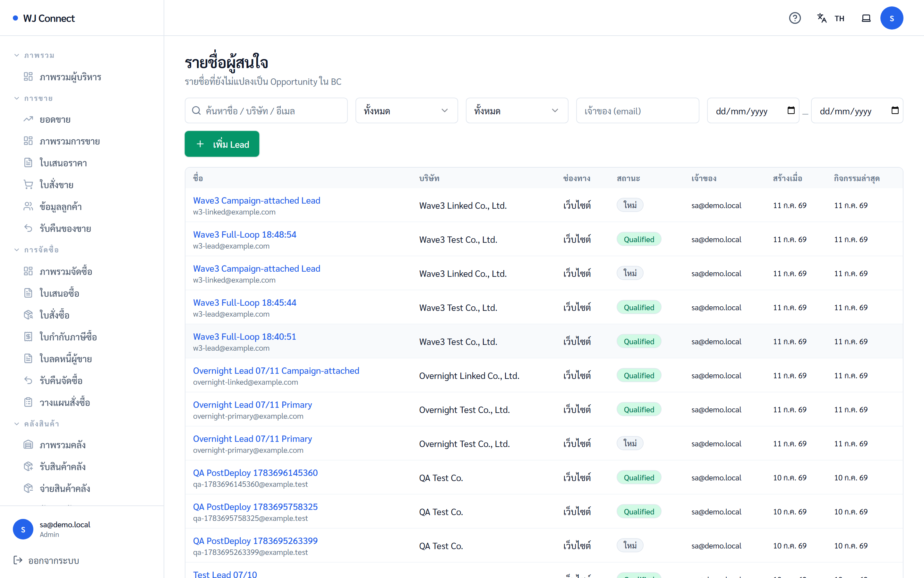Click the กิจกรรมล่าสุด column header
This screenshot has width=924, height=578.
(x=856, y=178)
